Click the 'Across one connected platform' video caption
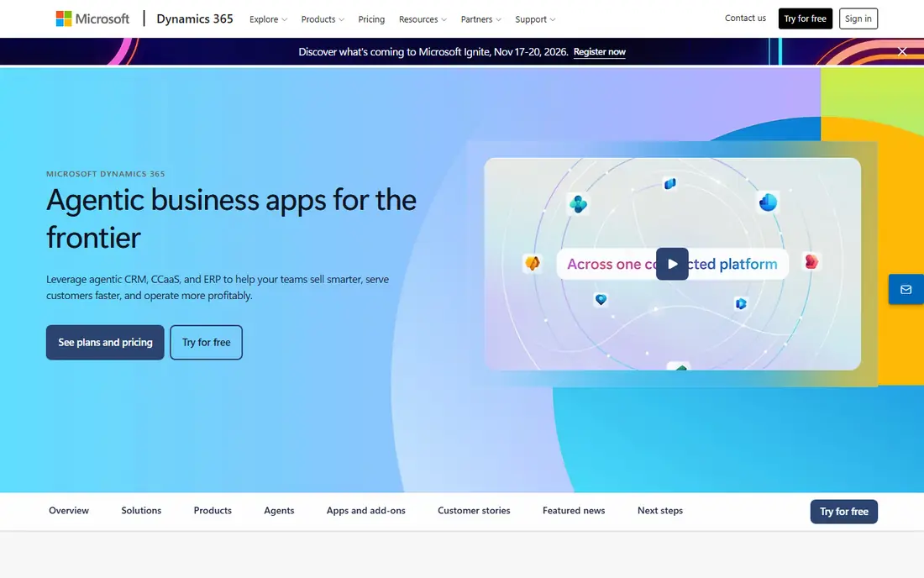Screen dimensions: 924x578 pos(672,264)
